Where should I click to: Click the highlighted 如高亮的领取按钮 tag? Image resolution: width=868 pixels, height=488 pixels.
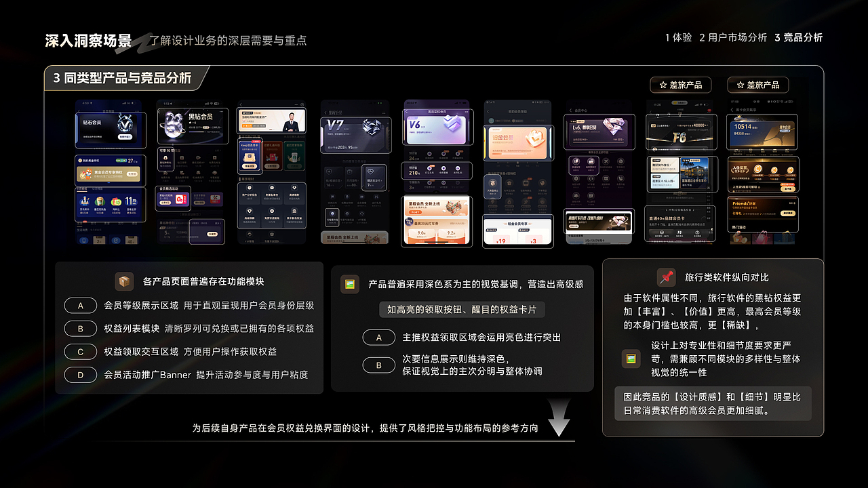pyautogui.click(x=464, y=309)
